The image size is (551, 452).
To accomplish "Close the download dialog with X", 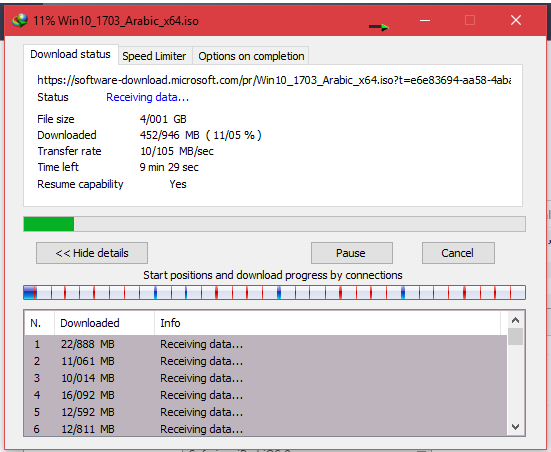I will [x=516, y=20].
